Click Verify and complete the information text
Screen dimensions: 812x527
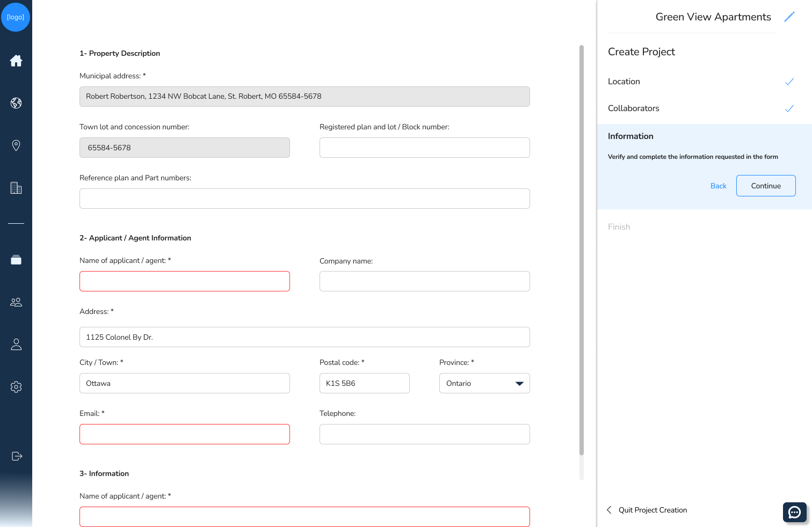point(693,157)
